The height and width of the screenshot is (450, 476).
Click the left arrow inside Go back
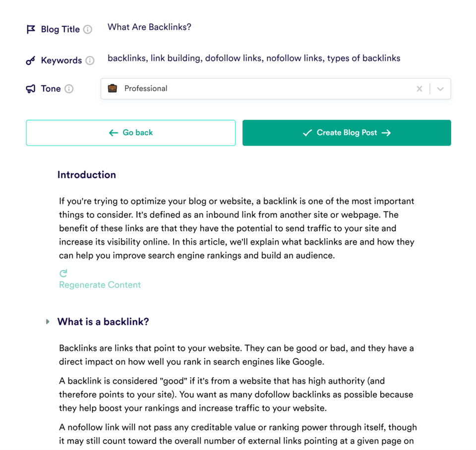(x=114, y=132)
